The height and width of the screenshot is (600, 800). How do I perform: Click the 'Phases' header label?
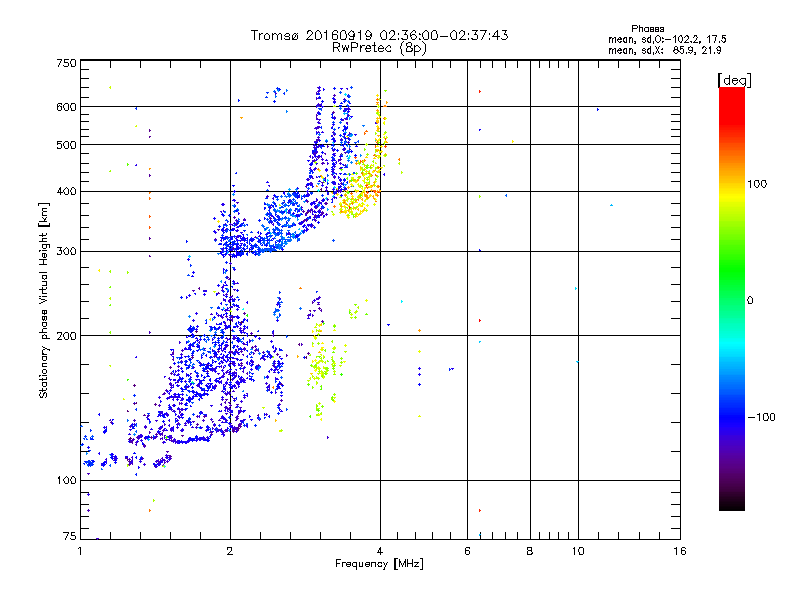coord(647,29)
